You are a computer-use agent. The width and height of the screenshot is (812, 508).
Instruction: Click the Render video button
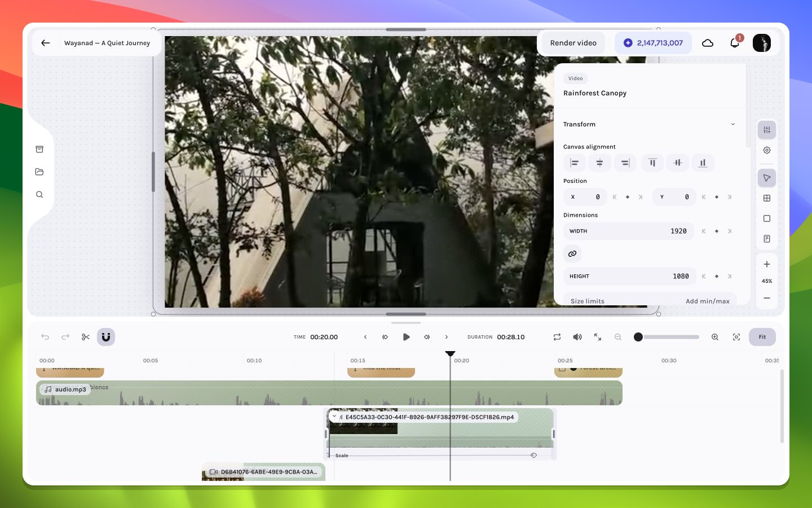[573, 43]
